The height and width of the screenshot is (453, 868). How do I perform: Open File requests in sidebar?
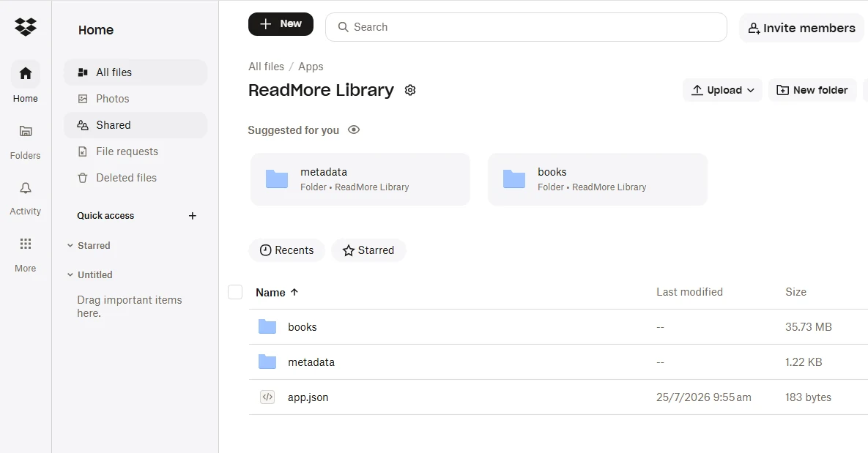[136, 151]
